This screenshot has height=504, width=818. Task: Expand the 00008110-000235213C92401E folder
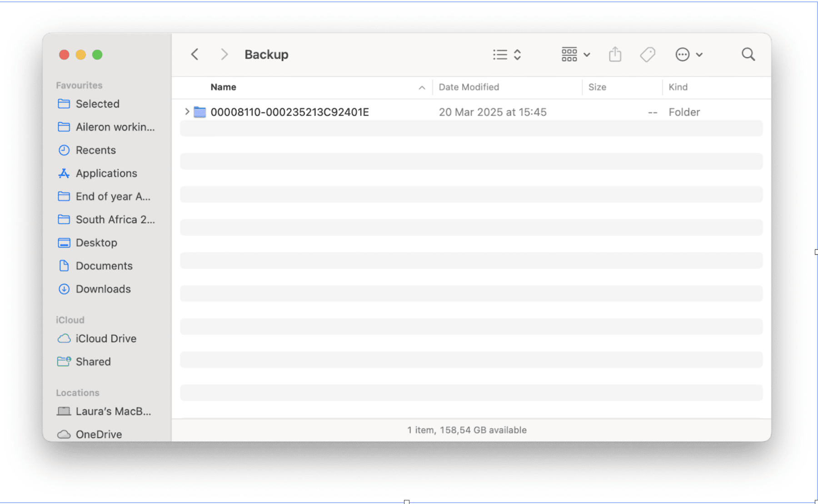[187, 112]
